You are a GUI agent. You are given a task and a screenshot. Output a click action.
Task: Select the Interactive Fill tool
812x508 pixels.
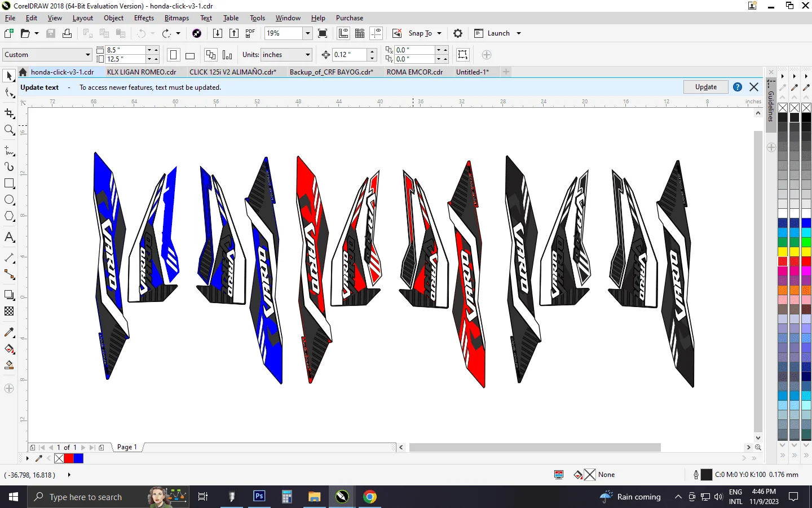[9, 349]
